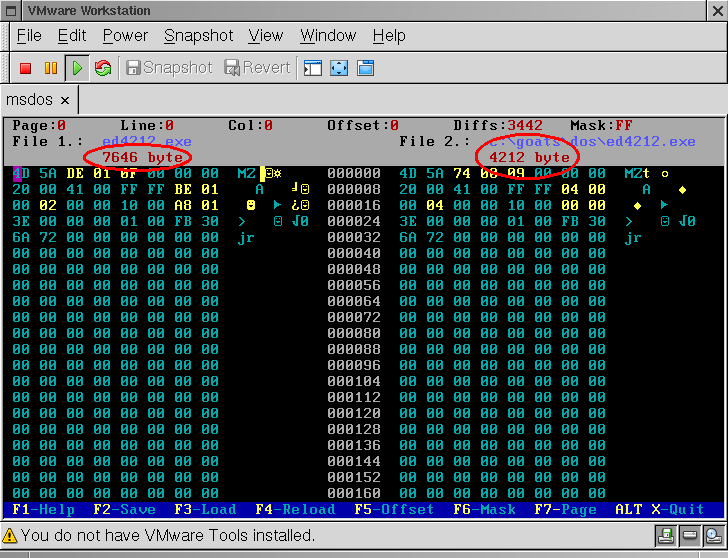Click the MZt ASCII text in File 2 pane
The width and height of the screenshot is (728, 558).
coord(637,173)
